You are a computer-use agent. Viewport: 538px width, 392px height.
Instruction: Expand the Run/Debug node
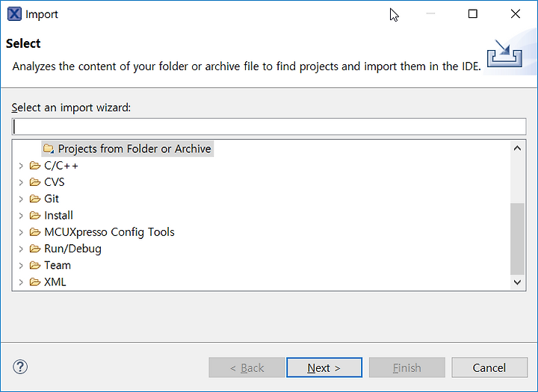[x=21, y=249]
